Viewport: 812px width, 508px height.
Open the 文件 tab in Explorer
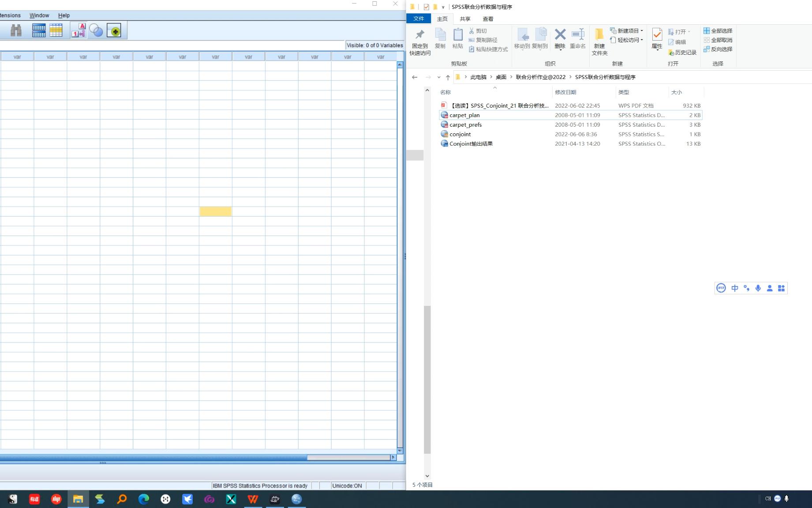click(419, 19)
